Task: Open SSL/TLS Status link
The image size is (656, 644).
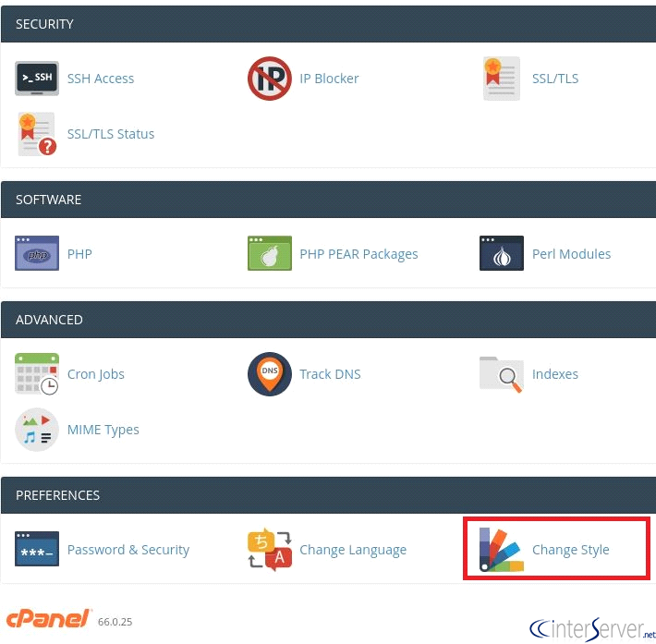Action: coord(111,134)
